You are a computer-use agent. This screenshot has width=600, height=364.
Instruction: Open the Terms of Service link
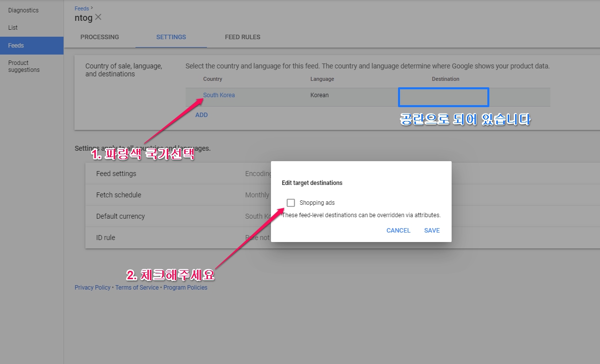(137, 288)
